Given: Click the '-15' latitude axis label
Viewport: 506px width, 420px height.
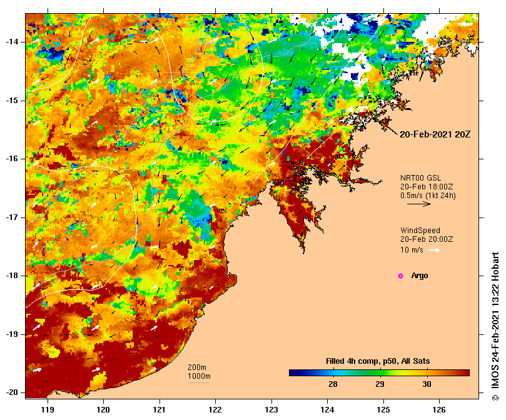Looking at the screenshot, I should tap(12, 101).
